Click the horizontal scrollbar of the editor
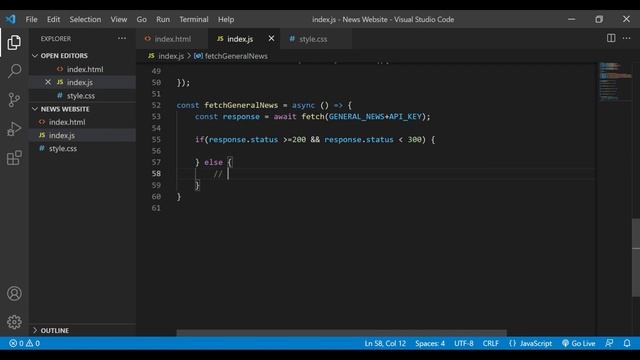Screen dimensions: 640x360 click(341, 333)
